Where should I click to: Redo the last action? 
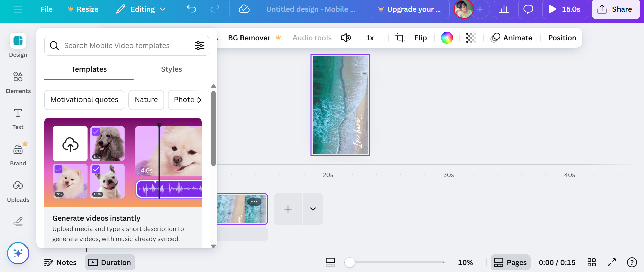[215, 9]
